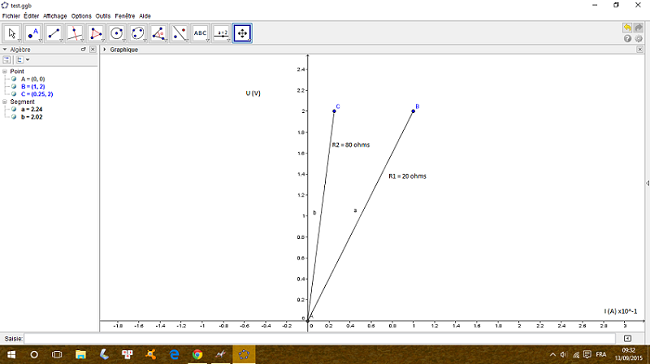This screenshot has width=650, height=364.
Task: Select the ABC text insertion tool
Action: pyautogui.click(x=200, y=33)
